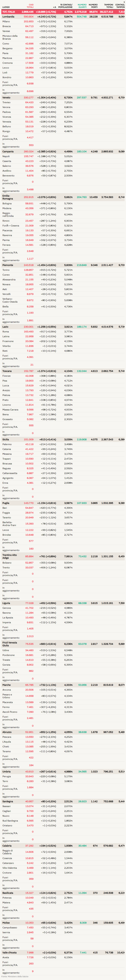Select the Emilia-Romagna region name
The height and width of the screenshot is (980, 126).
click(x=8, y=197)
